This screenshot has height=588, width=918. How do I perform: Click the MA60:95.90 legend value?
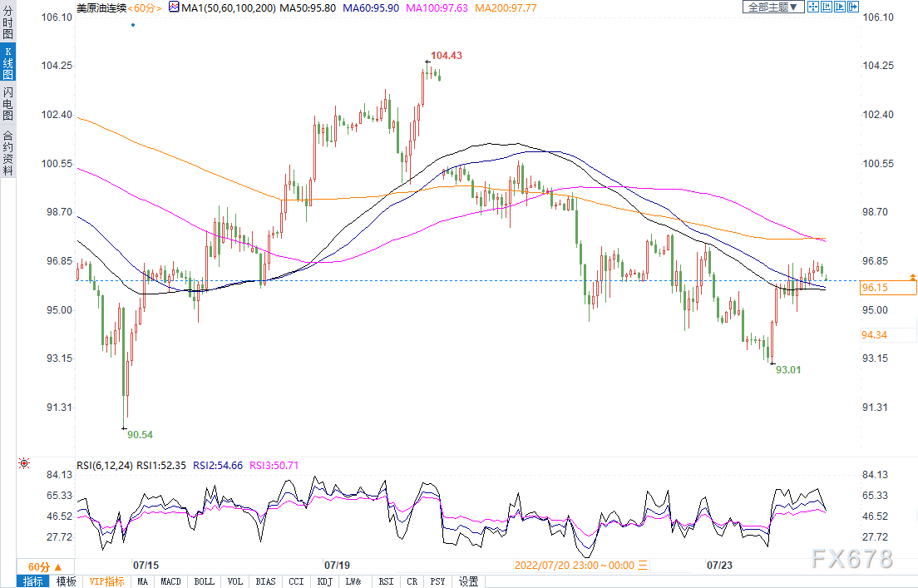click(x=371, y=8)
